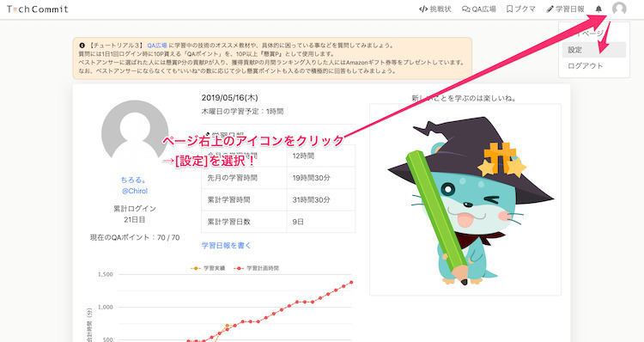Click the tutorial banner info icon
The width and height of the screenshot is (644, 342).
[x=82, y=46]
